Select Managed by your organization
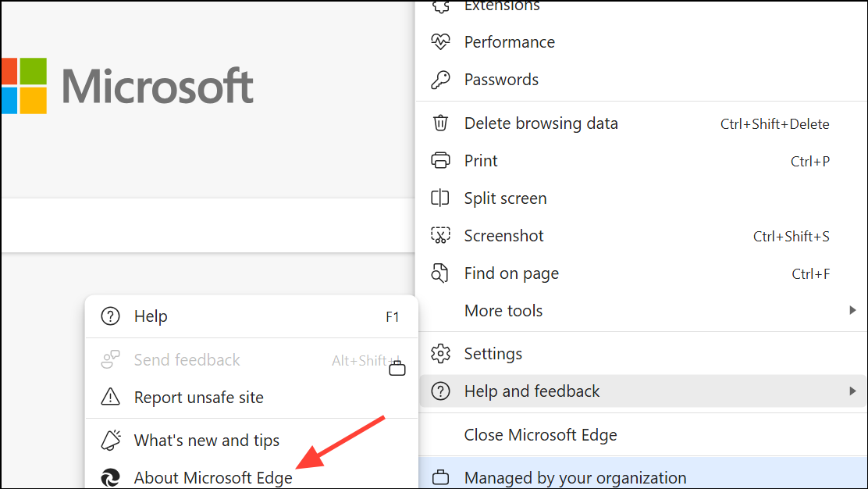868x489 pixels. tap(575, 477)
